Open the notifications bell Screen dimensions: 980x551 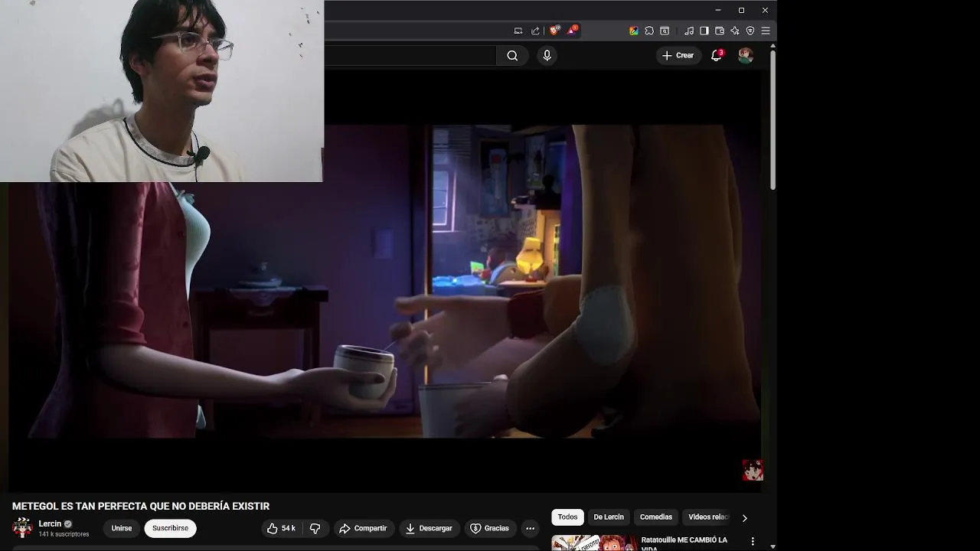(717, 55)
